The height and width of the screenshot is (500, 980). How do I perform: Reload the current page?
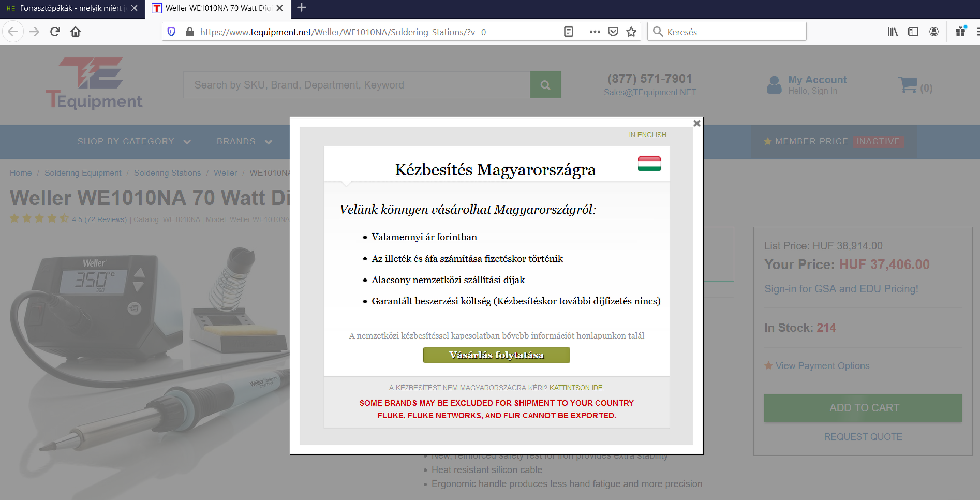(55, 32)
